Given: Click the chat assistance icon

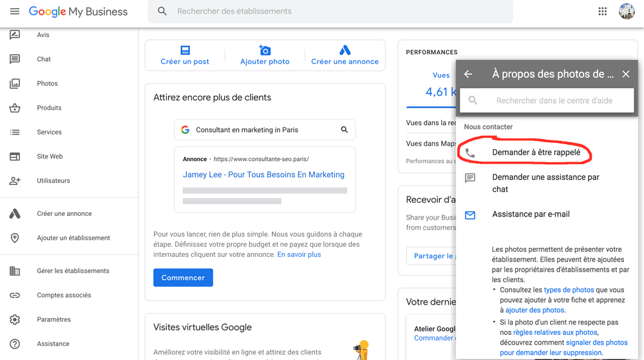Looking at the screenshot, I should (470, 178).
